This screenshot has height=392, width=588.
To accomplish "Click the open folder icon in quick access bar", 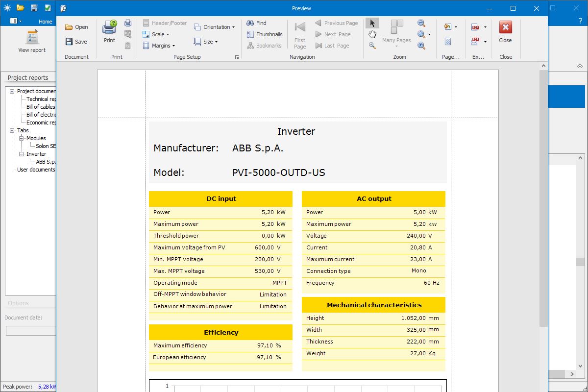I will (x=20, y=8).
